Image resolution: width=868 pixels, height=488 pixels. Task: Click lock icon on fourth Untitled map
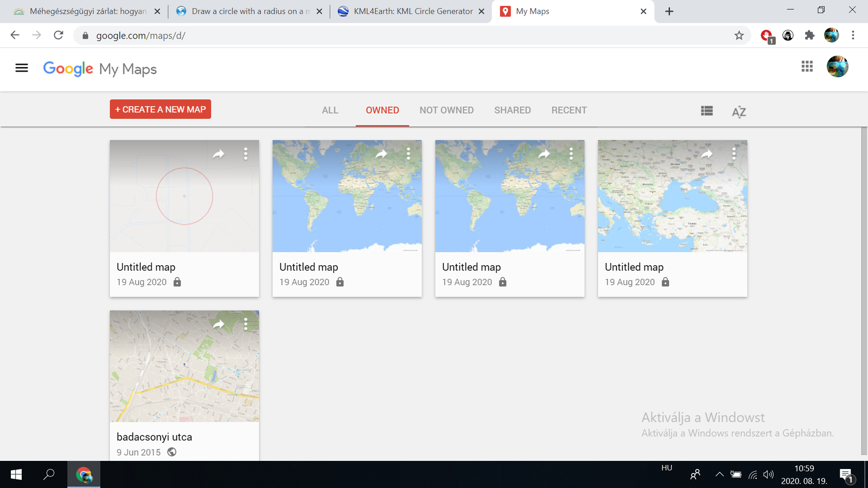[x=666, y=282]
